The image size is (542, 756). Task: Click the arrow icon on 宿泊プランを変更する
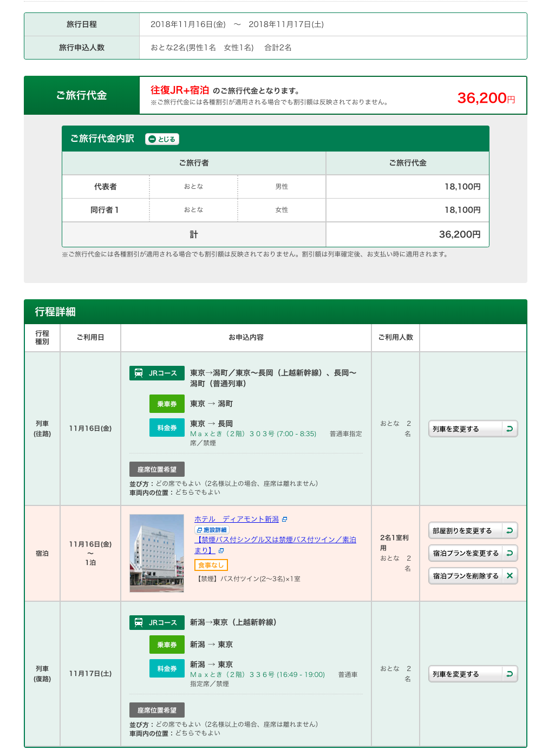tap(510, 553)
